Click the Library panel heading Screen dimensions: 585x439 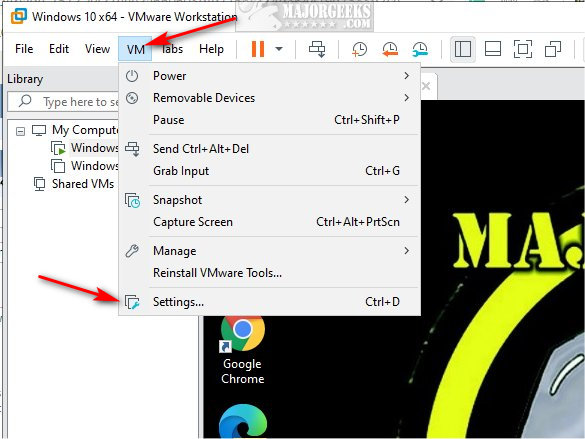tap(25, 79)
